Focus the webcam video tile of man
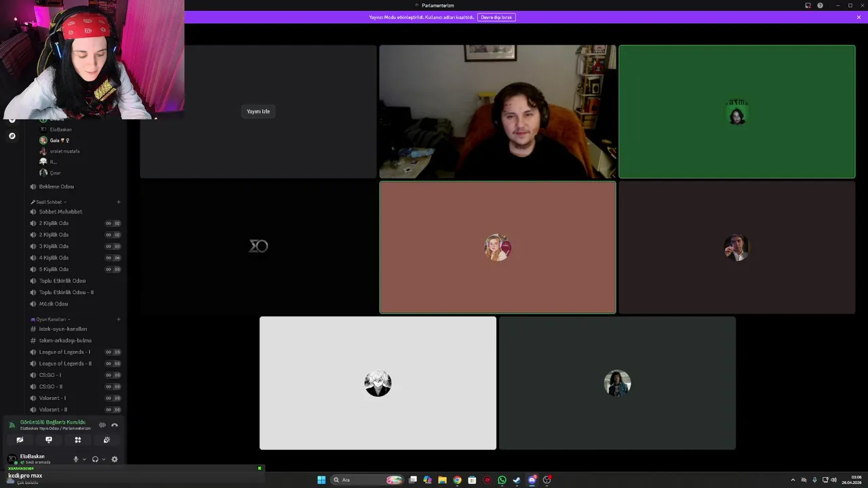Image resolution: width=868 pixels, height=488 pixels. (498, 112)
